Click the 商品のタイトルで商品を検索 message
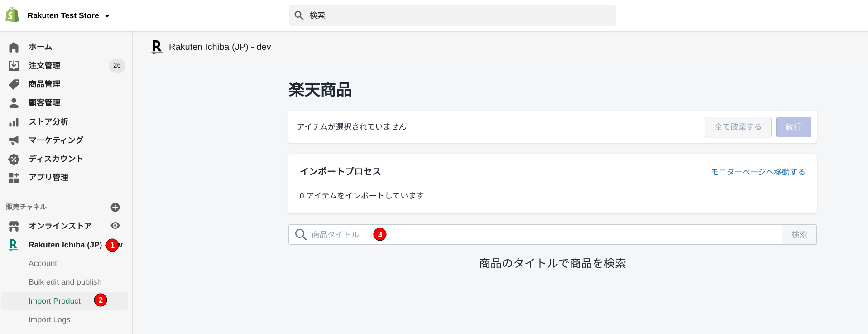868x334 pixels. point(552,263)
